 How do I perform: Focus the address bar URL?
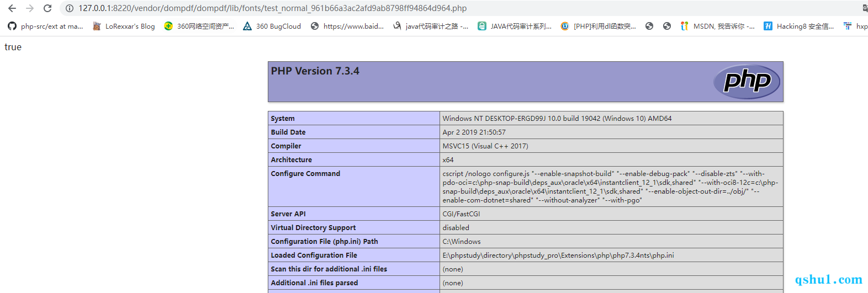pyautogui.click(x=272, y=8)
